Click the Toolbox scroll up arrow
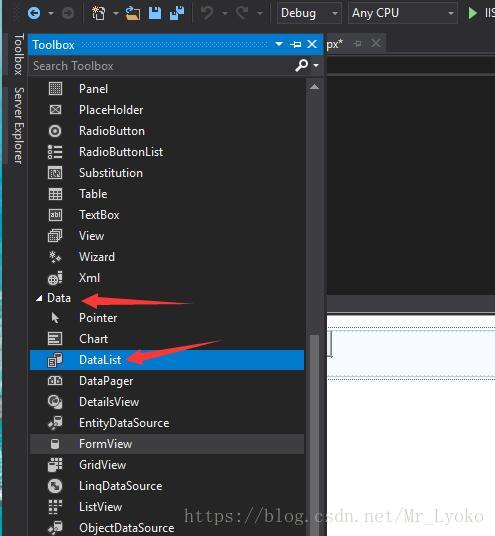 click(314, 87)
